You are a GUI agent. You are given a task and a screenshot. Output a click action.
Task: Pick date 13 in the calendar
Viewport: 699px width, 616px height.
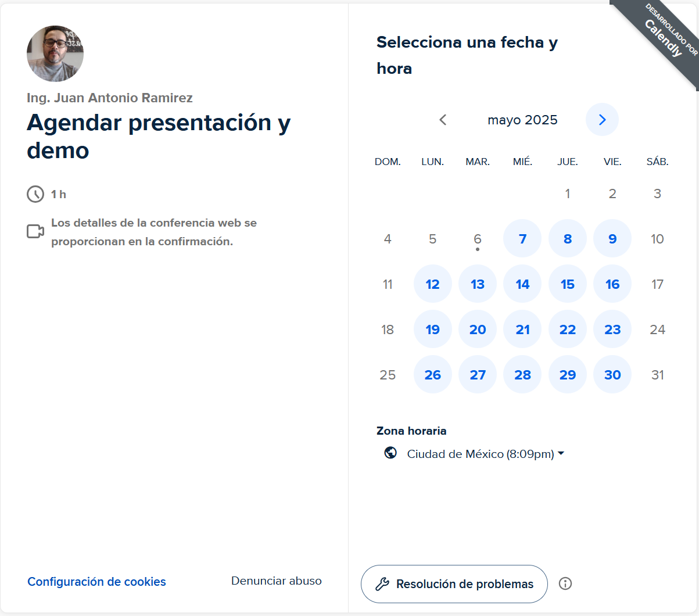tap(478, 284)
